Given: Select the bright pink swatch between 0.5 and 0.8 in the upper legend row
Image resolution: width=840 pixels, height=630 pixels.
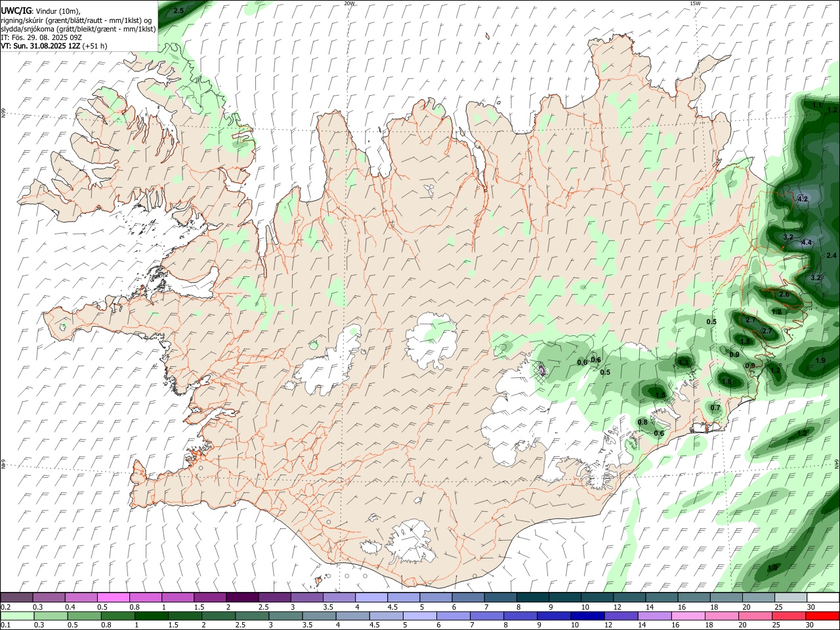Looking at the screenshot, I should (x=113, y=597).
